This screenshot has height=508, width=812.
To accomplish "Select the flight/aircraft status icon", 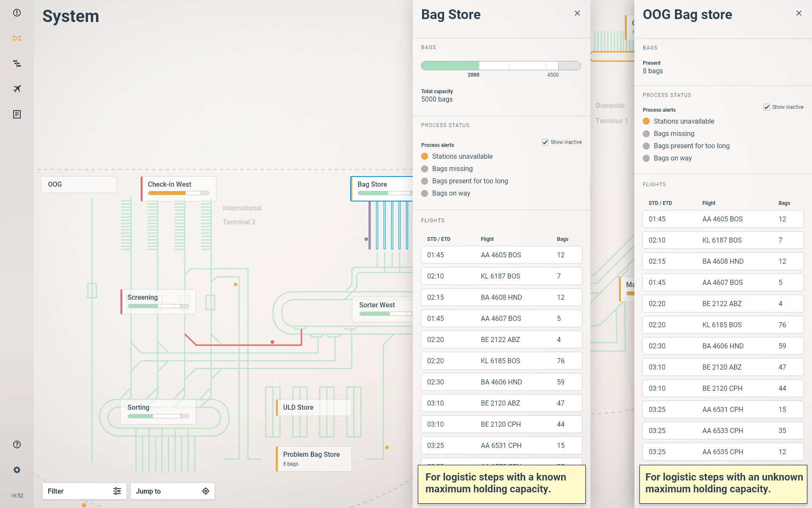I will [x=16, y=88].
